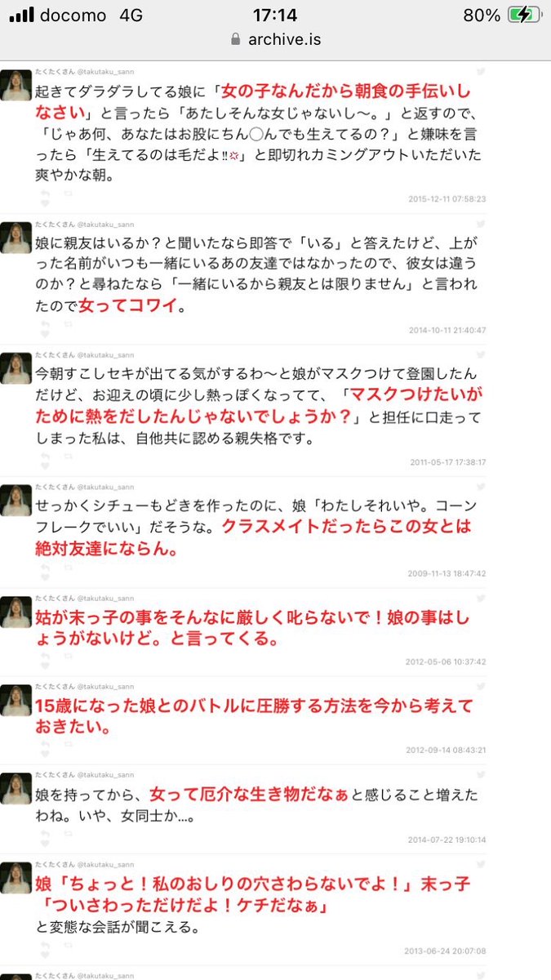Image resolution: width=551 pixels, height=980 pixels.
Task: Tap the retweet icon under the 2011-05-17 tweet
Action: [68, 455]
